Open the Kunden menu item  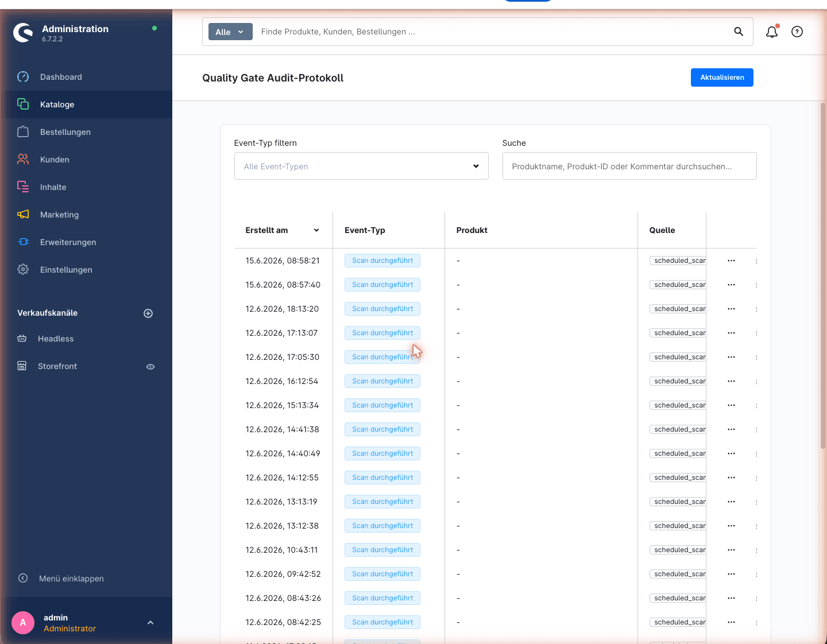pyautogui.click(x=86, y=160)
